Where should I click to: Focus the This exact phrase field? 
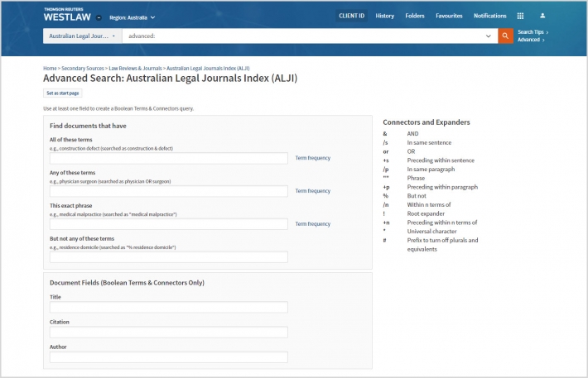[x=169, y=224]
